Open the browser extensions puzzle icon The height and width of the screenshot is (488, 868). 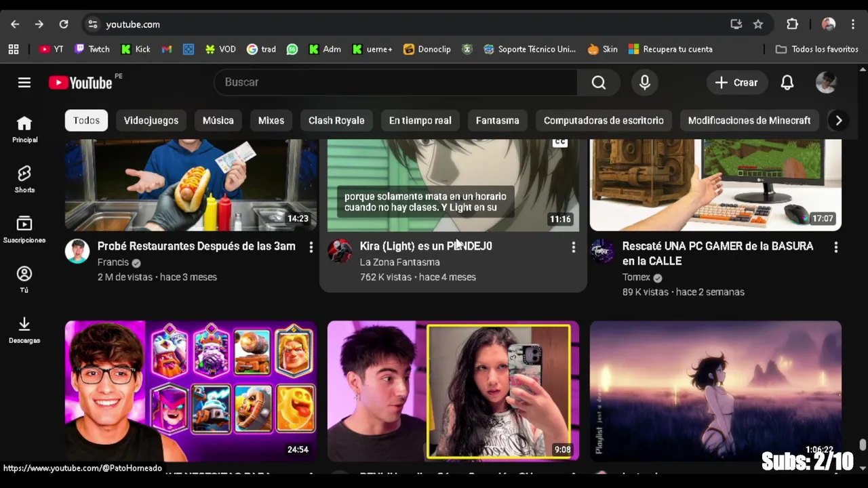point(792,24)
